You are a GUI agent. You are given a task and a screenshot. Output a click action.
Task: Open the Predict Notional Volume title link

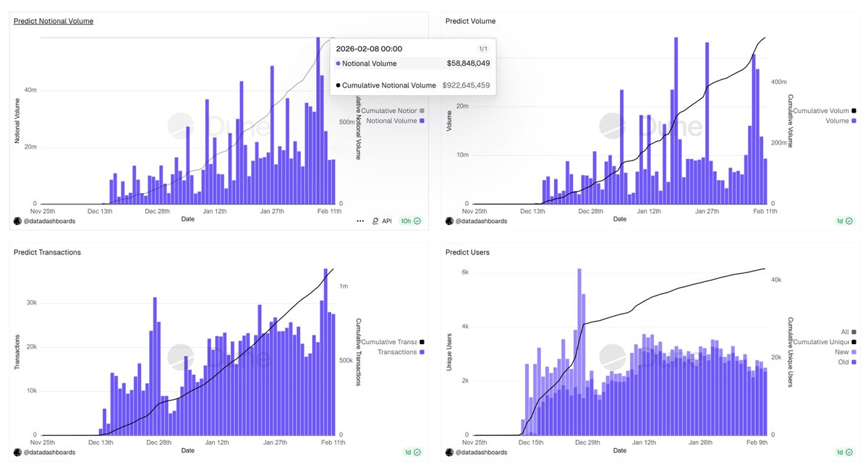[x=54, y=21]
